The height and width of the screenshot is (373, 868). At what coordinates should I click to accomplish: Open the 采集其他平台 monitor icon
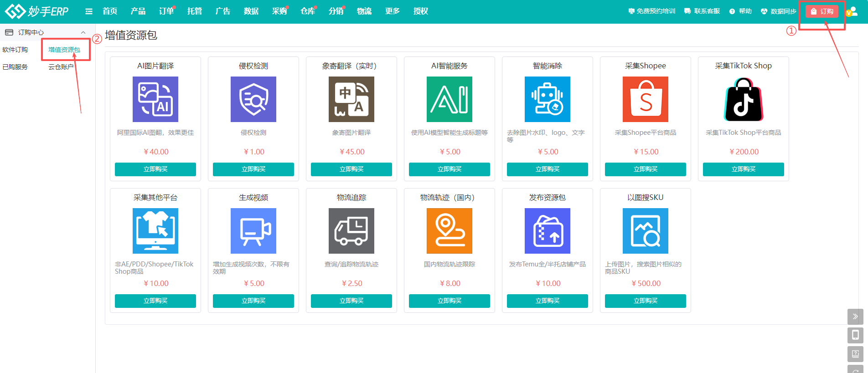(155, 231)
